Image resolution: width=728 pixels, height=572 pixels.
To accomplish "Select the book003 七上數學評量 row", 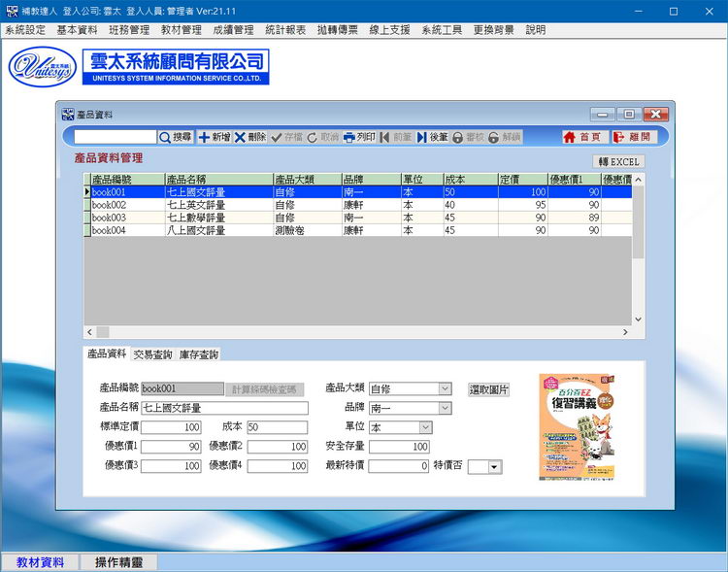I will 194,219.
